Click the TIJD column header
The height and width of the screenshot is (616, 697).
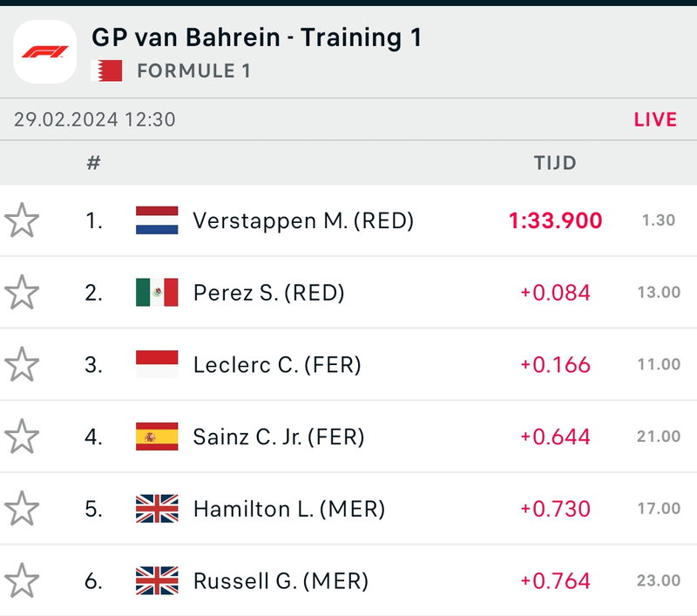(555, 163)
